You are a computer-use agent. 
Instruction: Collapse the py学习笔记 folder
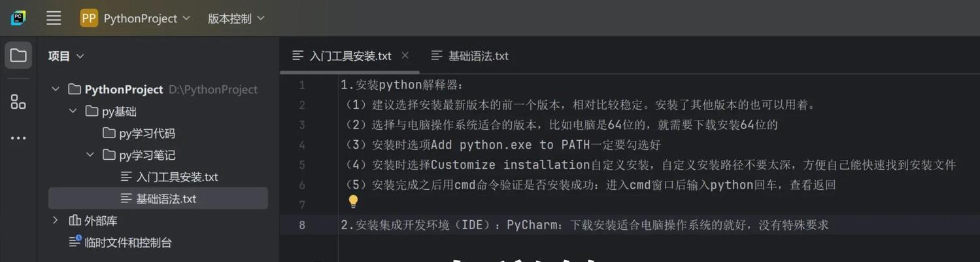90,155
